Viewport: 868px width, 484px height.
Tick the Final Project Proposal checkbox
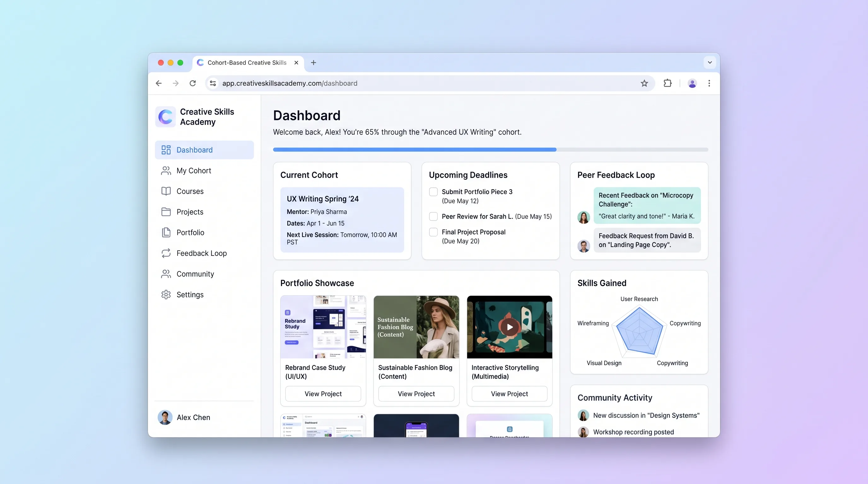pyautogui.click(x=433, y=232)
